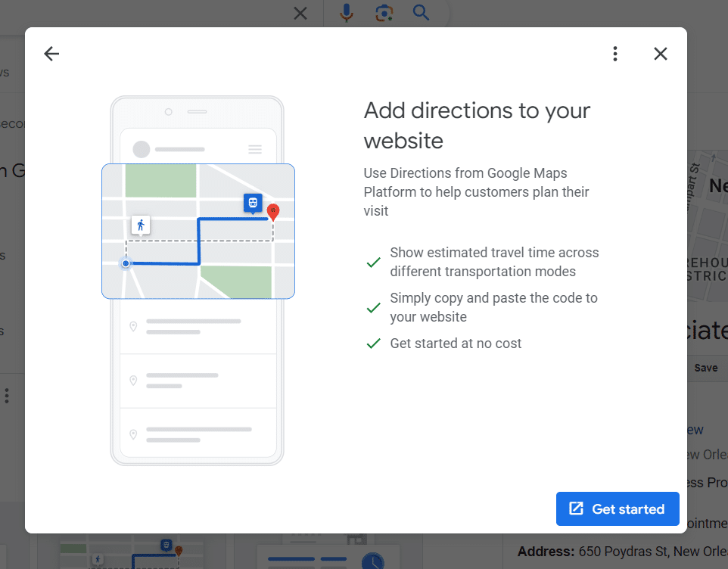This screenshot has width=728, height=569.
Task: Clear the search box with the X icon
Action: (300, 14)
